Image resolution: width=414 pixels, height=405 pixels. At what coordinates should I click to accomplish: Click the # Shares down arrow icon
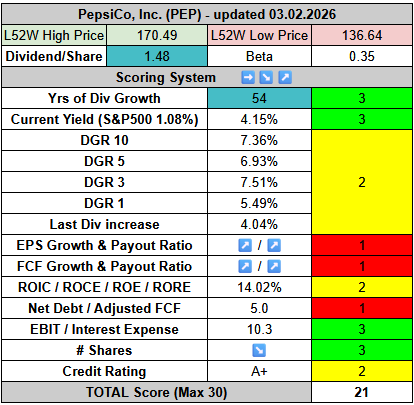tap(259, 351)
